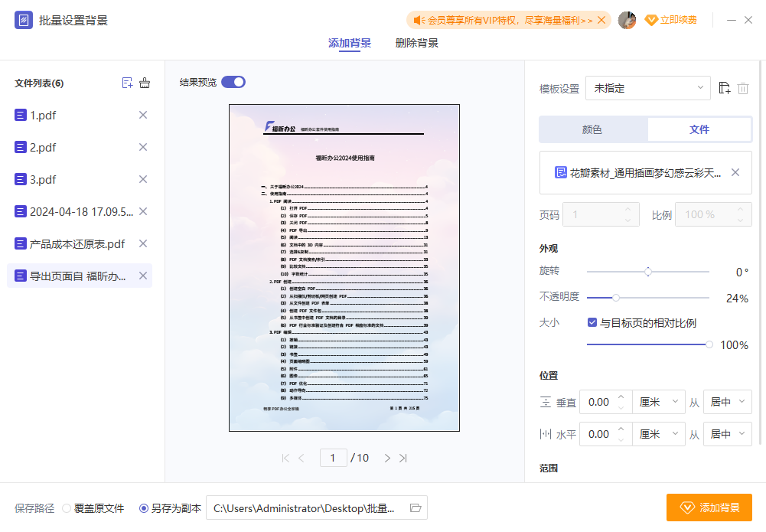The height and width of the screenshot is (532, 766).
Task: Remove the selected 花瓣素材 background file
Action: pos(735,172)
